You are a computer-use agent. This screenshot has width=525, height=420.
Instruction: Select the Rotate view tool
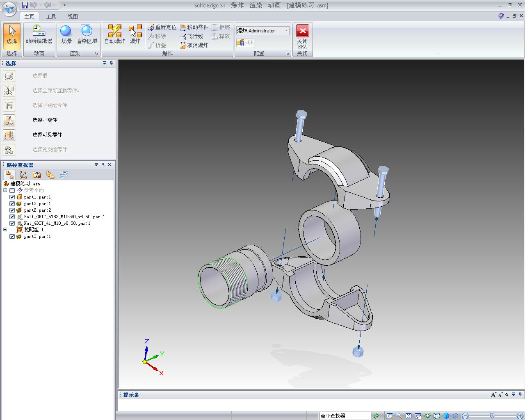427,416
